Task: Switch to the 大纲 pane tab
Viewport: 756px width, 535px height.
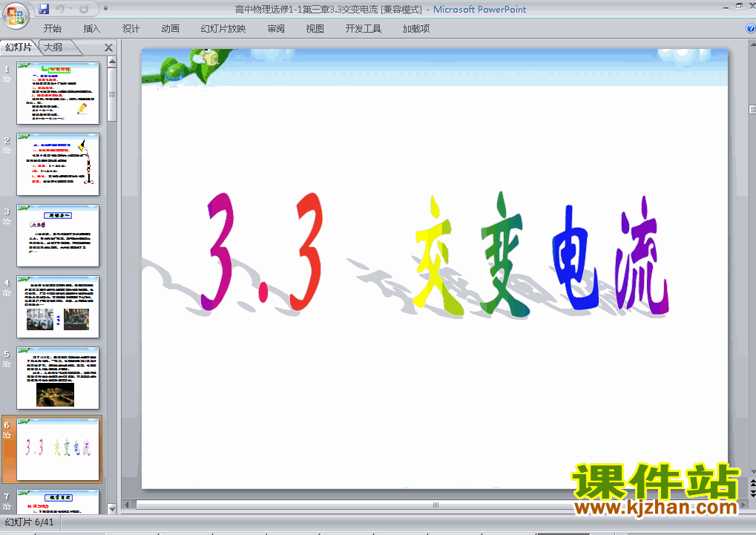Action: tap(53, 47)
